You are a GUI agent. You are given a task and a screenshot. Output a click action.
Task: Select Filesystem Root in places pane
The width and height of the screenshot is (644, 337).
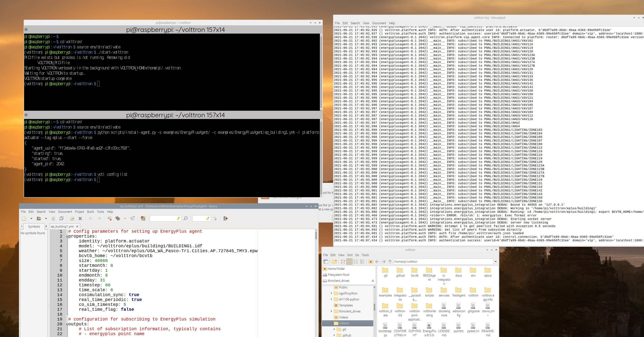pyautogui.click(x=338, y=275)
